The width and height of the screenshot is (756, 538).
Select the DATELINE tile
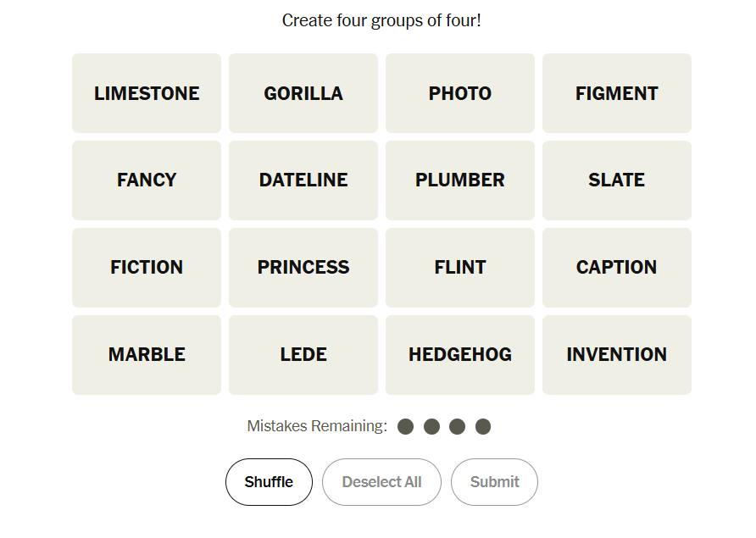point(303,180)
